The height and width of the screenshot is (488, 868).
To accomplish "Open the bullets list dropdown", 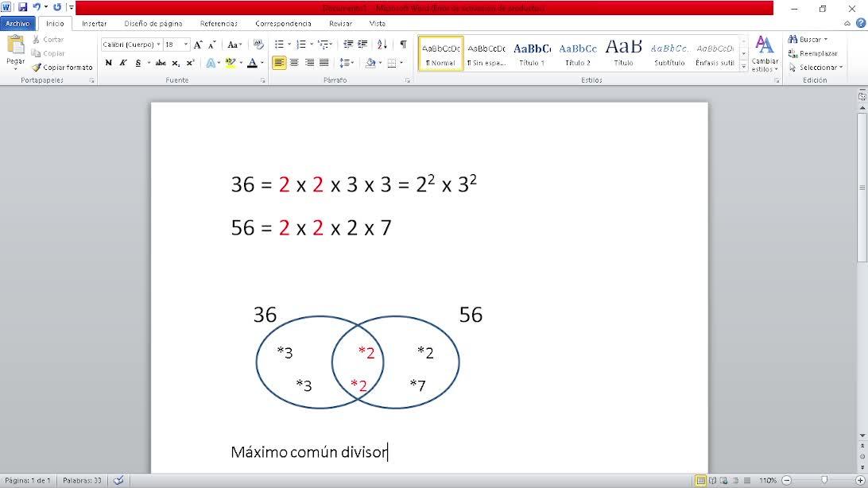I will point(289,45).
